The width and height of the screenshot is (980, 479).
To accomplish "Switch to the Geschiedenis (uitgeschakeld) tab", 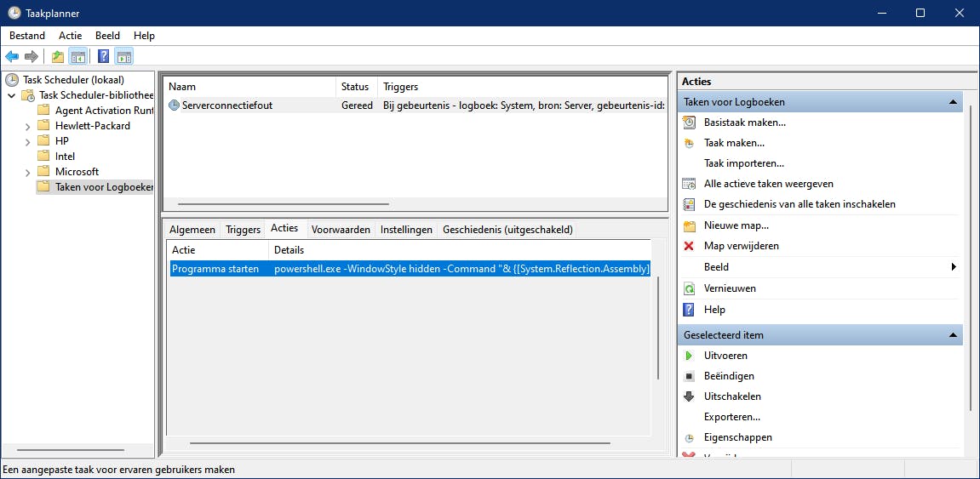I will click(507, 230).
